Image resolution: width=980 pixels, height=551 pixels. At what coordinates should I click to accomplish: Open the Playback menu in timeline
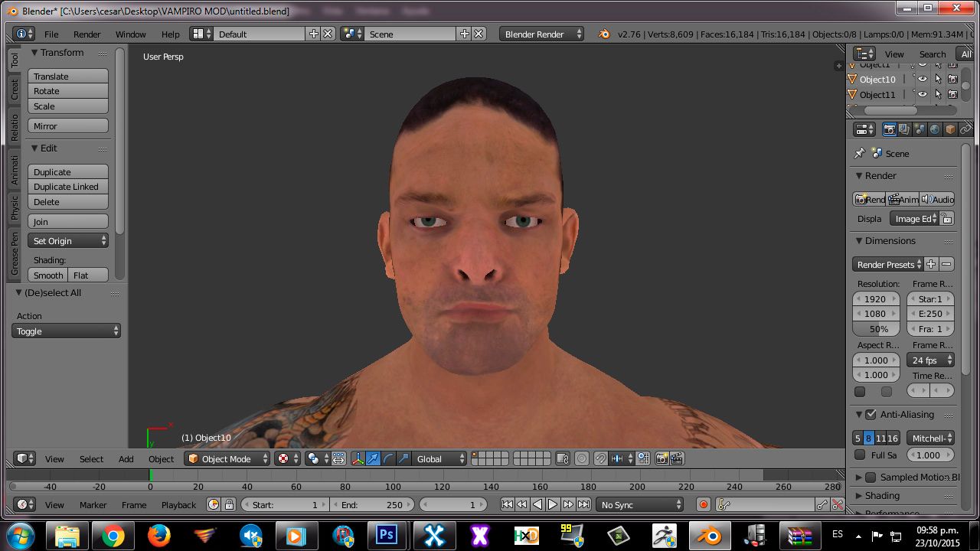pos(178,505)
